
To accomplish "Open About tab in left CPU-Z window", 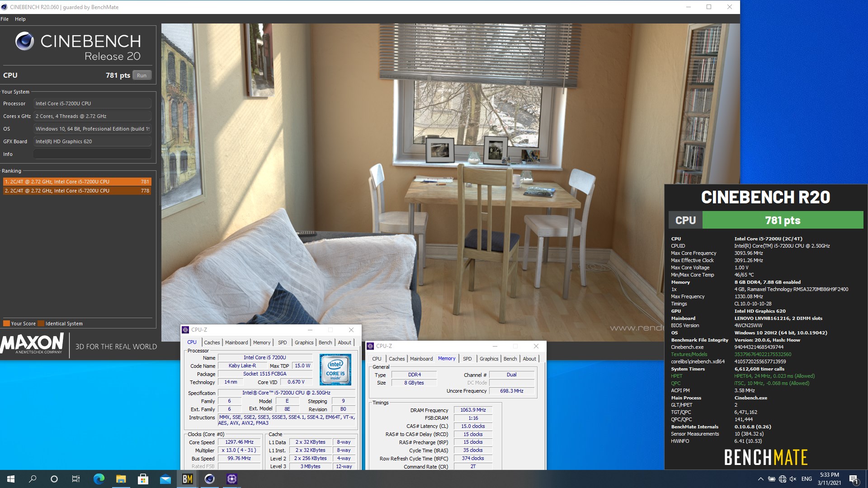I will coord(344,343).
